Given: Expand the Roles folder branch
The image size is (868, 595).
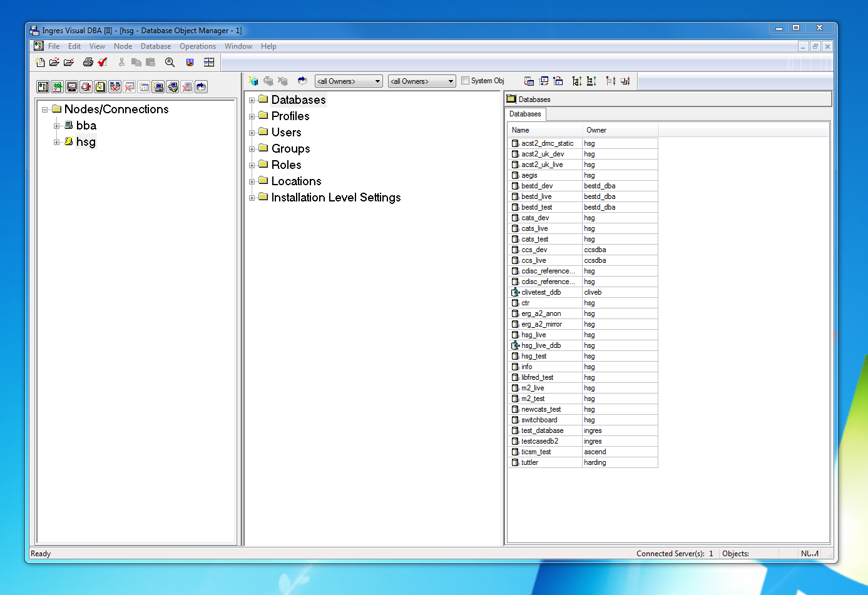Looking at the screenshot, I should (x=252, y=165).
